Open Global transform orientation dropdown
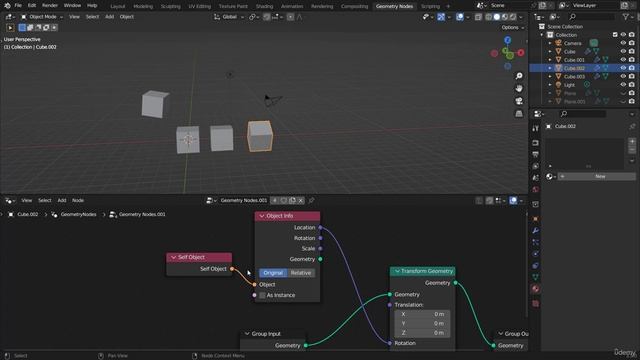The height and width of the screenshot is (360, 640). (x=229, y=17)
